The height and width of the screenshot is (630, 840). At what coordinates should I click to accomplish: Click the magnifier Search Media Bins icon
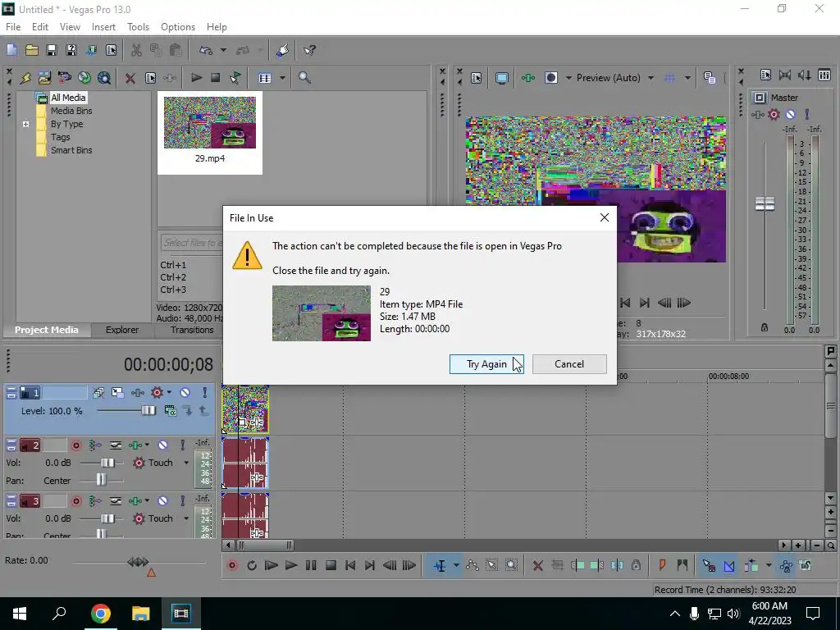click(304, 78)
